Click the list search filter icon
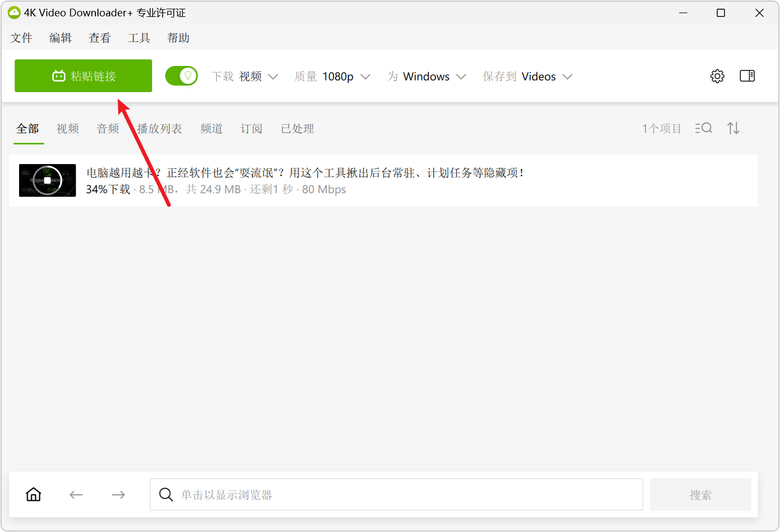Viewport: 780px width, 532px height. pos(704,128)
